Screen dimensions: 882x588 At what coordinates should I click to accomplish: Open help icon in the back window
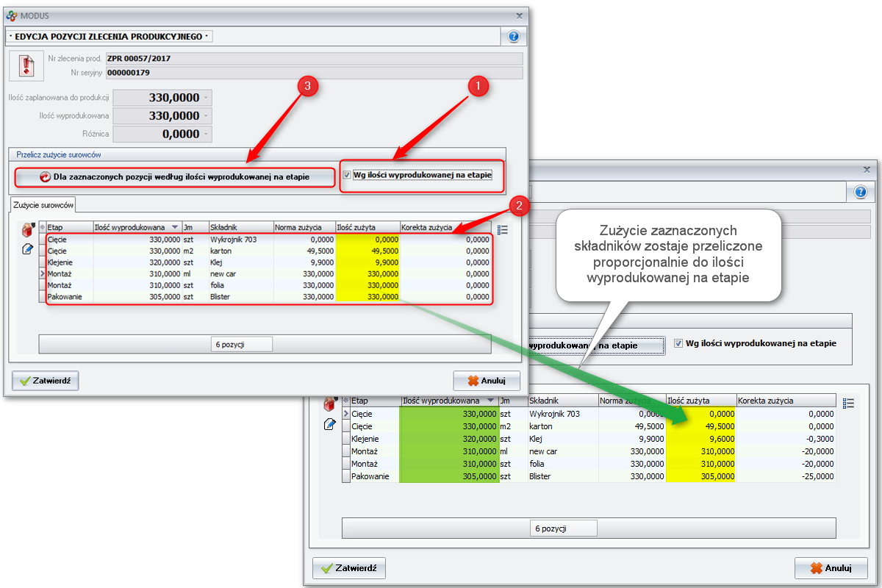(861, 193)
